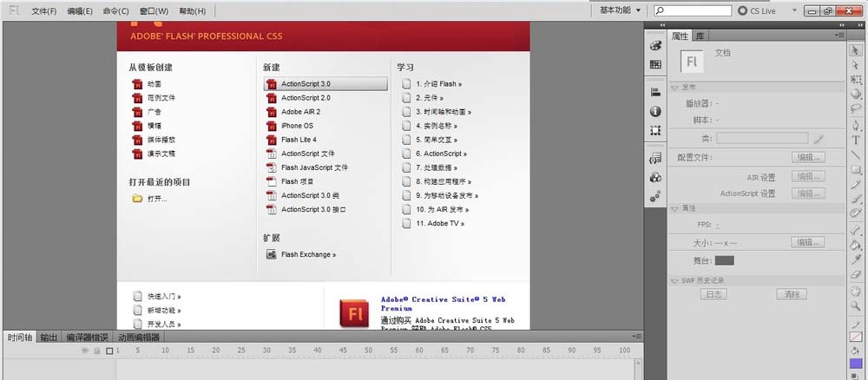Open the 基本功能 workspace dropdown
The image size is (868, 380).
tap(621, 10)
